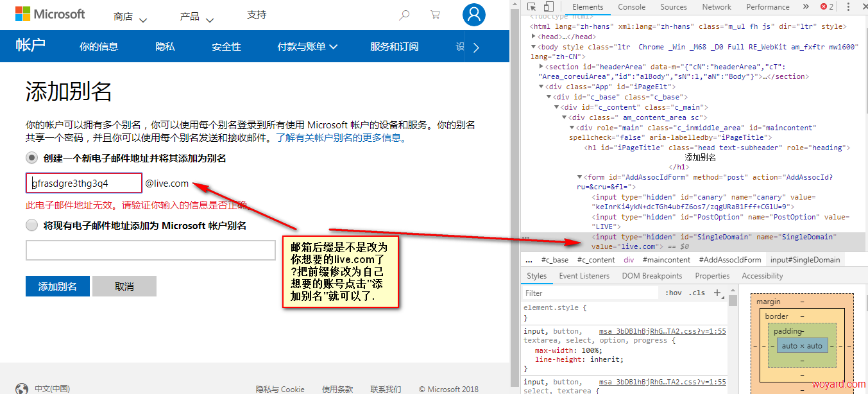Switch to the Elements tab
Viewport: 868px width, 394px height.
click(588, 7)
